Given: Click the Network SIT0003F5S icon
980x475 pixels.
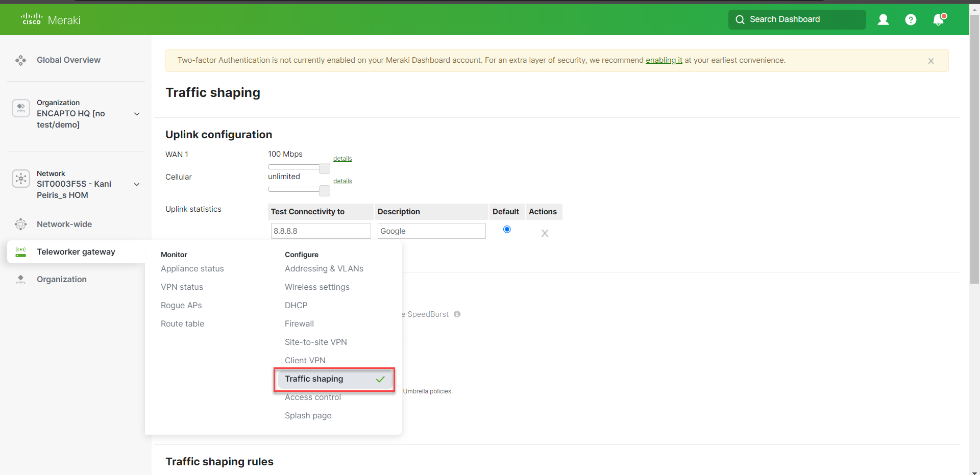Looking at the screenshot, I should 21,179.
